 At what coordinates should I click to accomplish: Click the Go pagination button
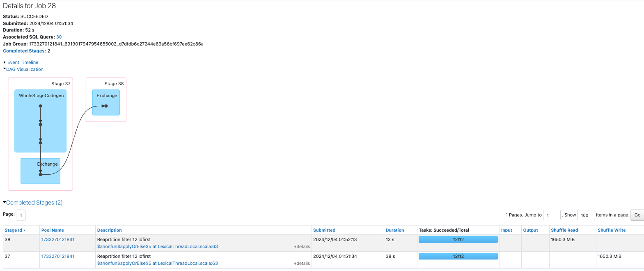[x=637, y=215]
